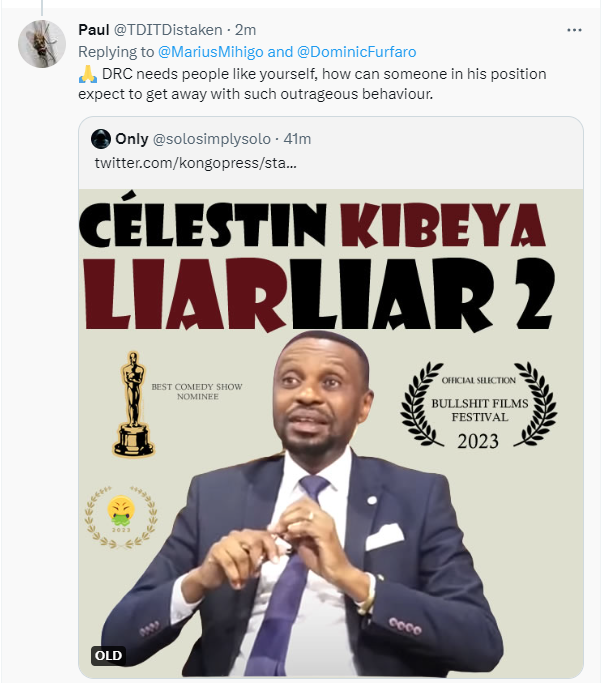Screen dimensions: 603x683
Task: Click Paul's fly profile picture
Action: pos(43,43)
